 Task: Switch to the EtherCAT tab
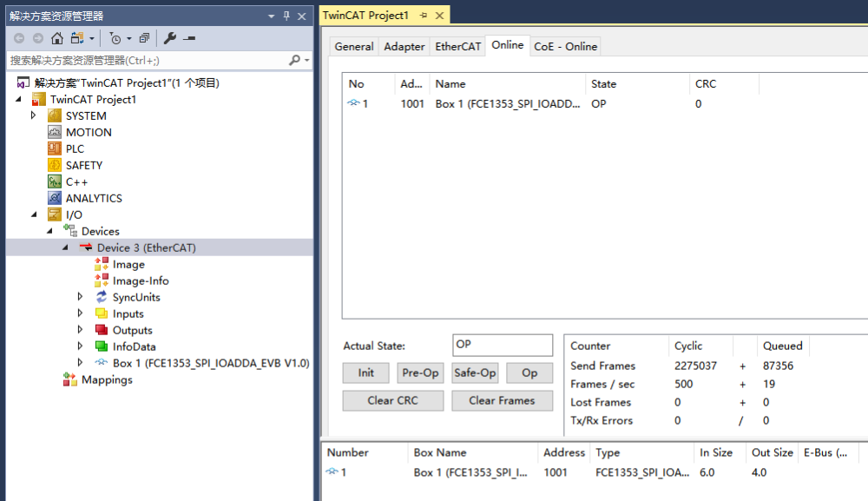(x=457, y=47)
